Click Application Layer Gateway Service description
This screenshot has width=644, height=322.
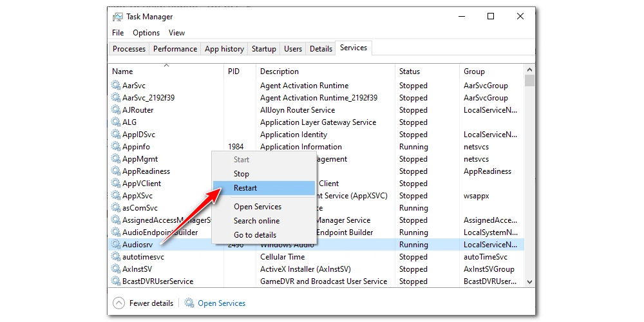[318, 122]
